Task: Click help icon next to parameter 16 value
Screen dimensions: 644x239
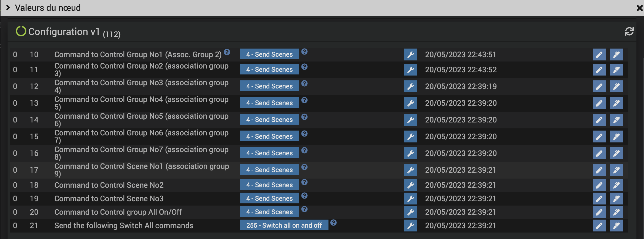Action: click(x=304, y=150)
